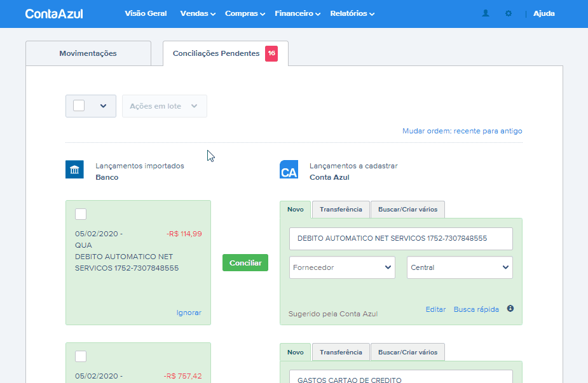Image resolution: width=588 pixels, height=383 pixels.
Task: Expand the select-all dropdown arrow
Action: coord(103,106)
